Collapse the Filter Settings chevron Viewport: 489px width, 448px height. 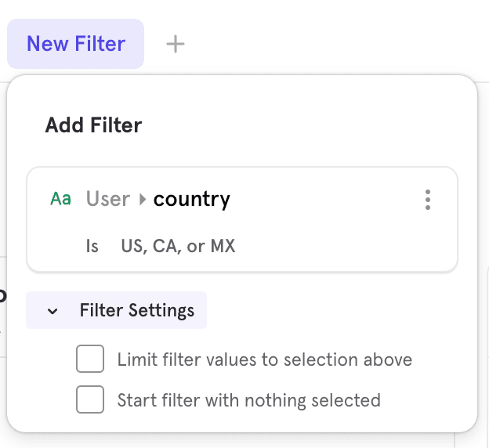coord(53,311)
